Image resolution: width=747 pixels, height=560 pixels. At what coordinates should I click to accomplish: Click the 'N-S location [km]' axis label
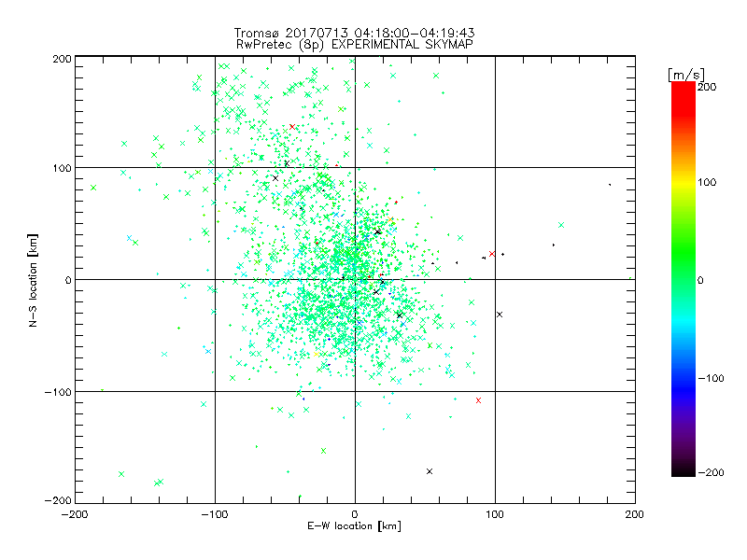tap(33, 280)
